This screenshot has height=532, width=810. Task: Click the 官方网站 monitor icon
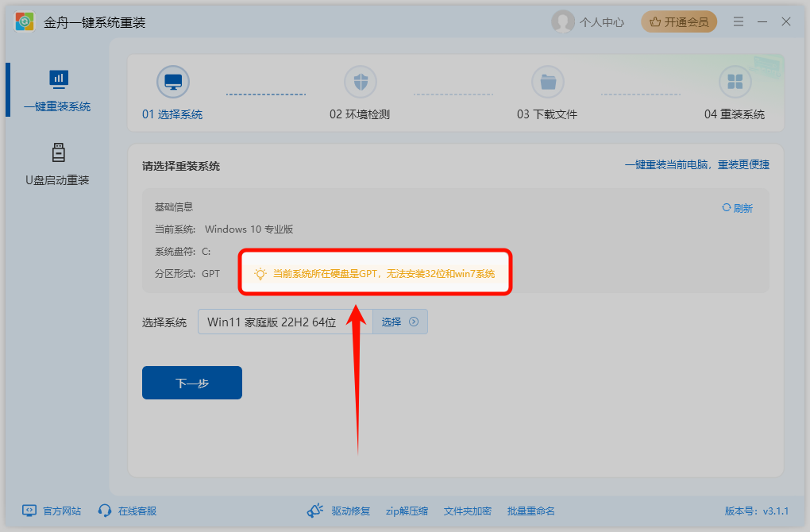coord(29,511)
